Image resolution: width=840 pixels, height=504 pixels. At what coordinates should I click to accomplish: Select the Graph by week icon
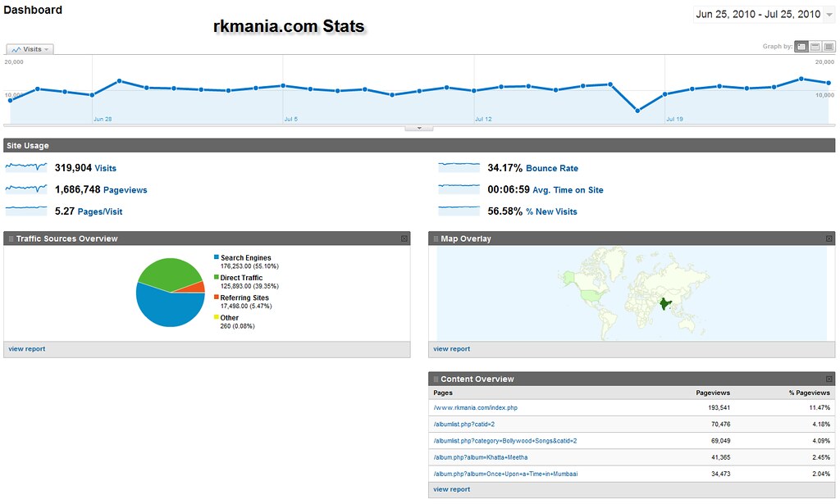pyautogui.click(x=815, y=47)
